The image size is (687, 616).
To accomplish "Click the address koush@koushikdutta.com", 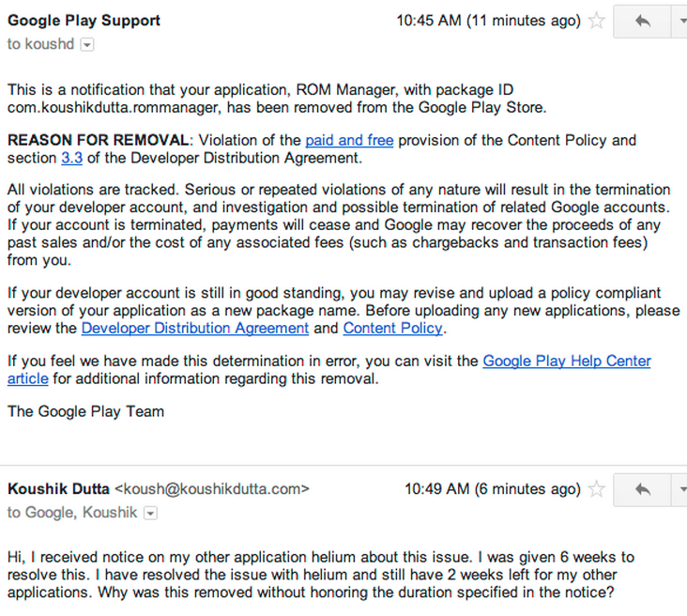I will [x=212, y=489].
